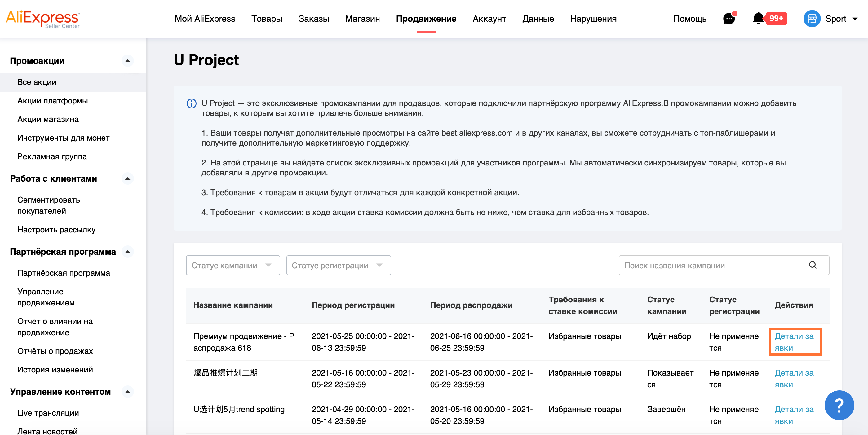Collapse the Управление контентом section
This screenshot has width=868, height=435.
pyautogui.click(x=127, y=392)
